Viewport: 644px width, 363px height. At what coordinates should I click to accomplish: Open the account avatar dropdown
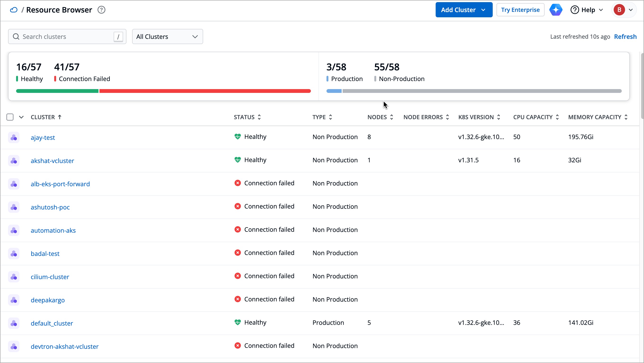pos(624,10)
